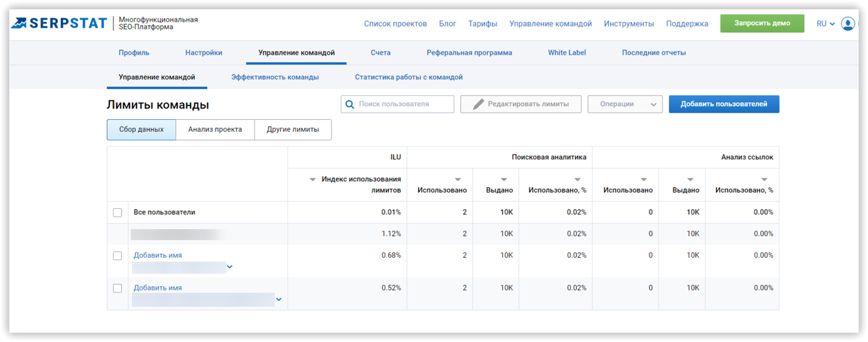Screen dimensions: 868x342
Task: Sort Анализ ссылок Использовано column arrow
Action: [643, 179]
